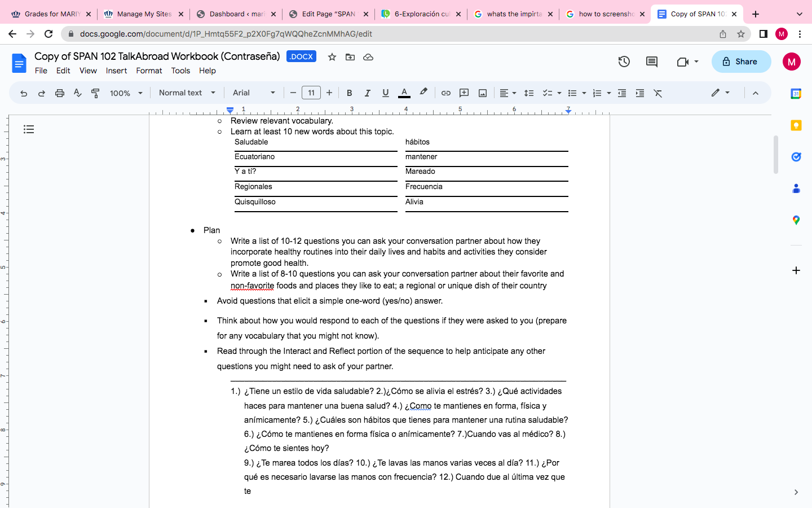The width and height of the screenshot is (812, 508).
Task: Click the Share button
Action: point(741,62)
